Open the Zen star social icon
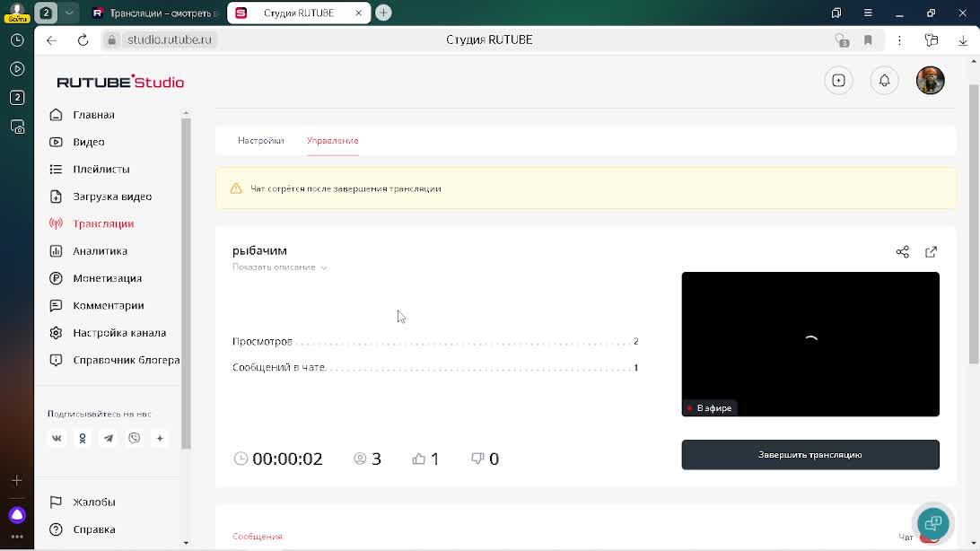 pos(160,439)
